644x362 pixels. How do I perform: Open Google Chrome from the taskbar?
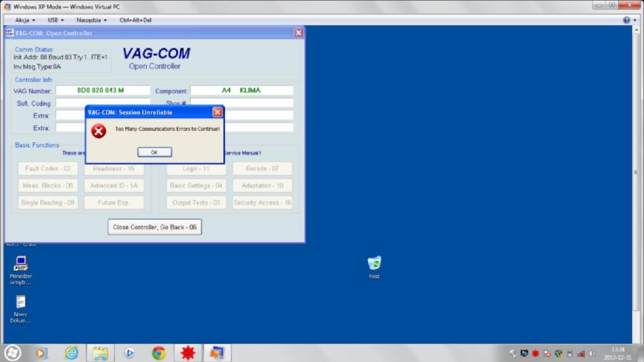pos(158,353)
